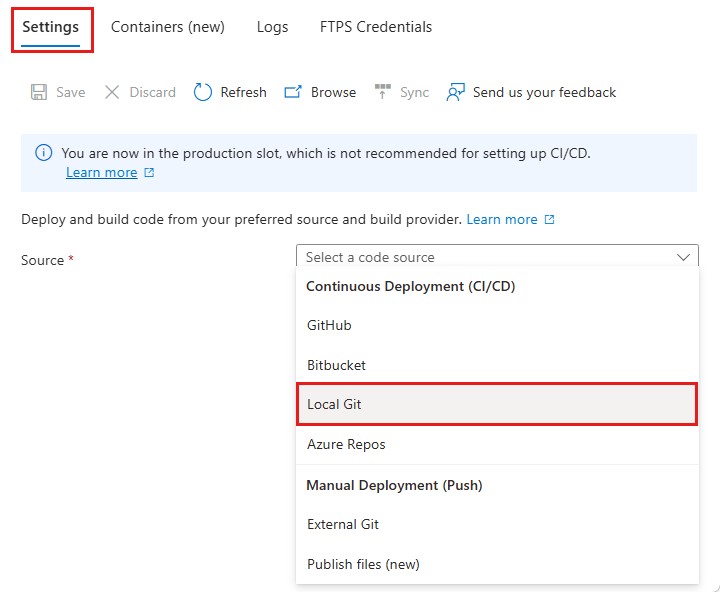
Task: Click the Save floppy disk icon
Action: pyautogui.click(x=39, y=92)
